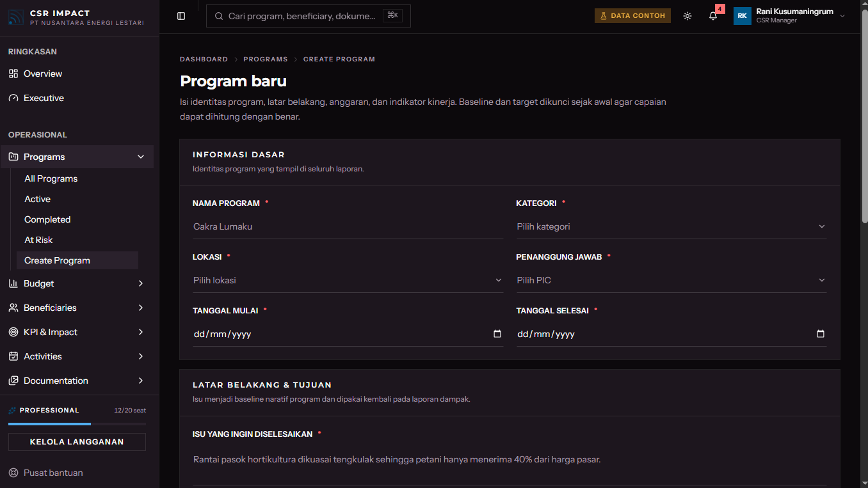Open Tanggal Selesai calendar picker icon

click(x=821, y=334)
